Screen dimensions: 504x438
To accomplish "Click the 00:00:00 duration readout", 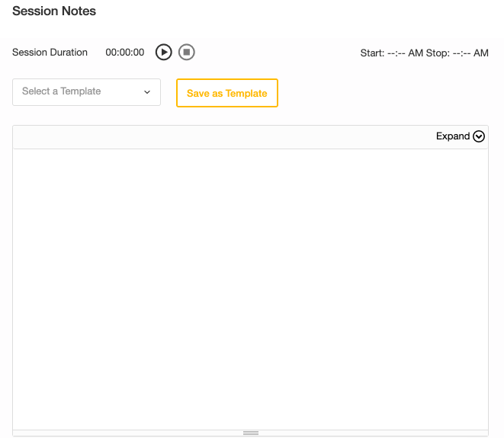I will (125, 53).
